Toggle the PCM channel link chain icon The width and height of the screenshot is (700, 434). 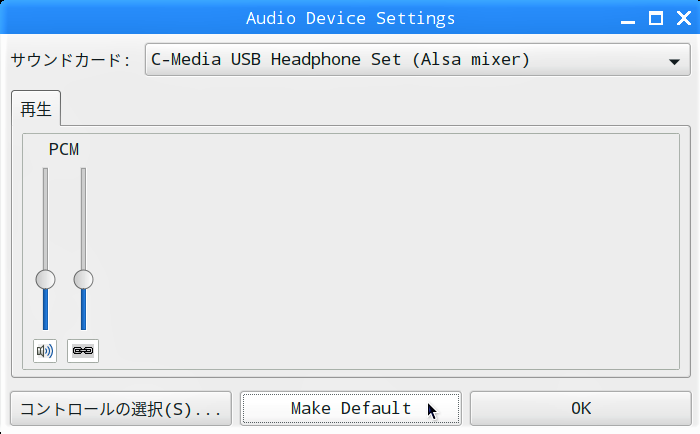point(83,351)
